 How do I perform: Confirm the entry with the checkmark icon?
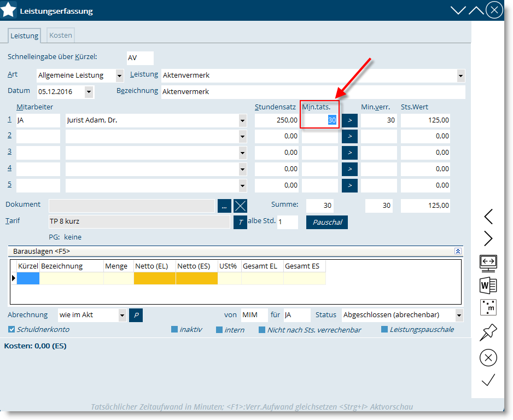coord(488,380)
